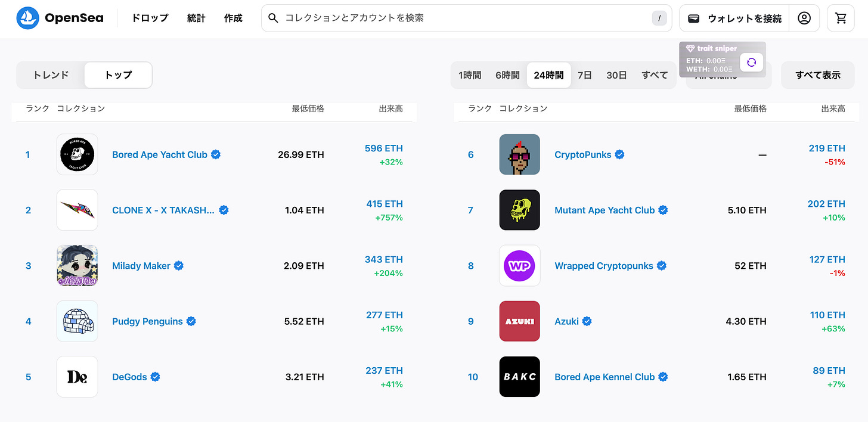Image resolution: width=868 pixels, height=422 pixels.
Task: Select the 7日 time range
Action: (585, 75)
